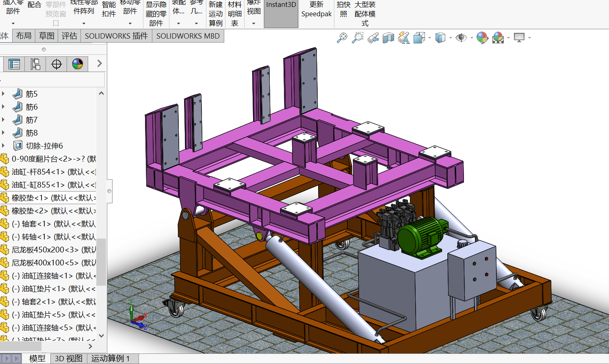The image size is (609, 364).
Task: Click the 更新 Speedpak button
Action: click(316, 9)
